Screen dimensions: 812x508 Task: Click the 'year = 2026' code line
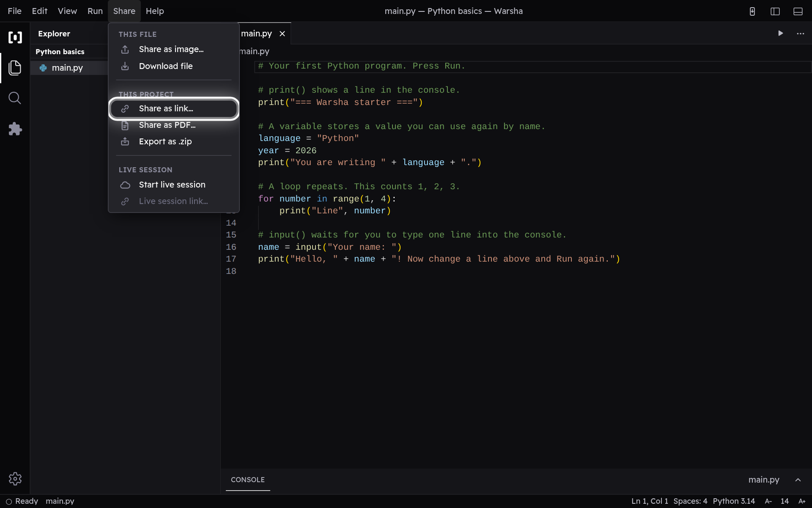pos(287,151)
